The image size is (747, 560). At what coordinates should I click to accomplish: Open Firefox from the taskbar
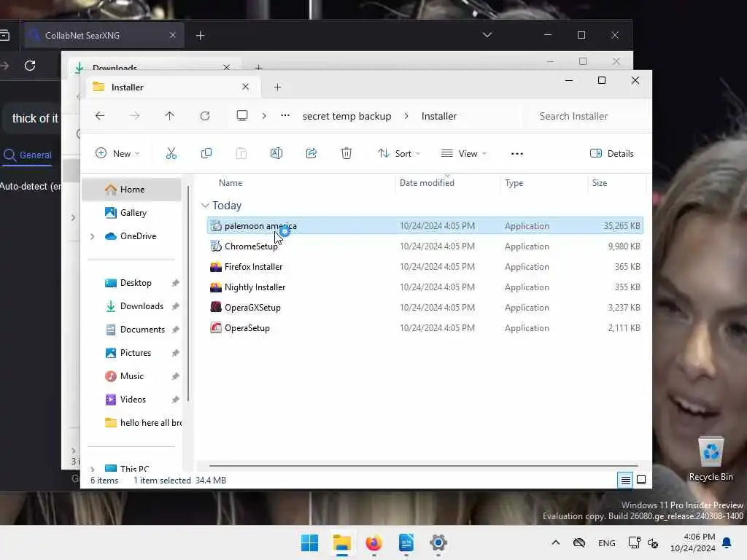click(x=374, y=542)
